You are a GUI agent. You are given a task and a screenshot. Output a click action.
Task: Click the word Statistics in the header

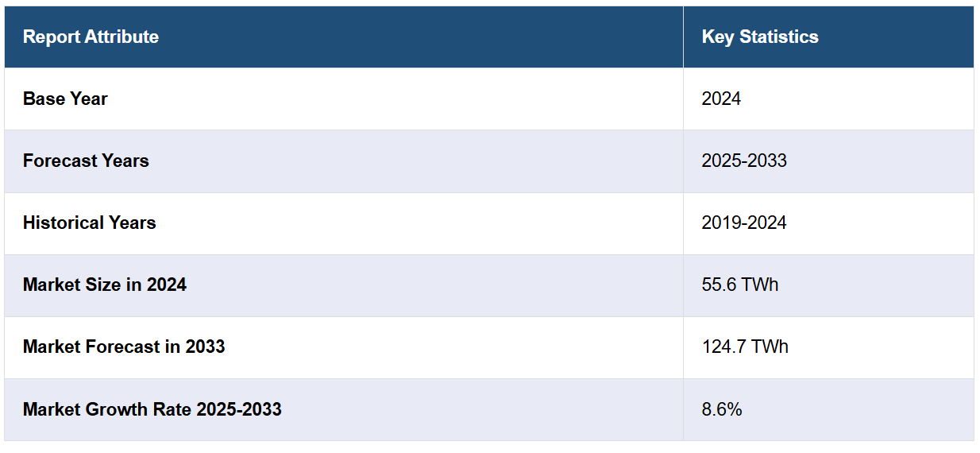[x=779, y=37]
